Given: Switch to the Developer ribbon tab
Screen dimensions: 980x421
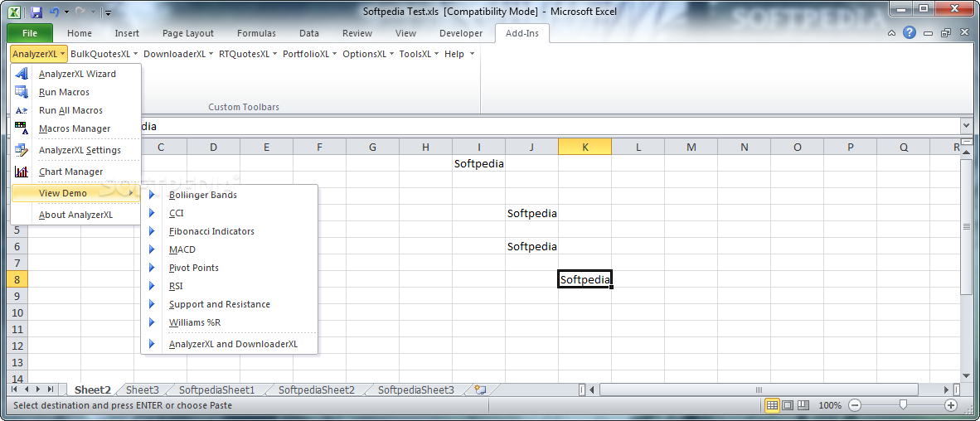Looking at the screenshot, I should pos(461,33).
